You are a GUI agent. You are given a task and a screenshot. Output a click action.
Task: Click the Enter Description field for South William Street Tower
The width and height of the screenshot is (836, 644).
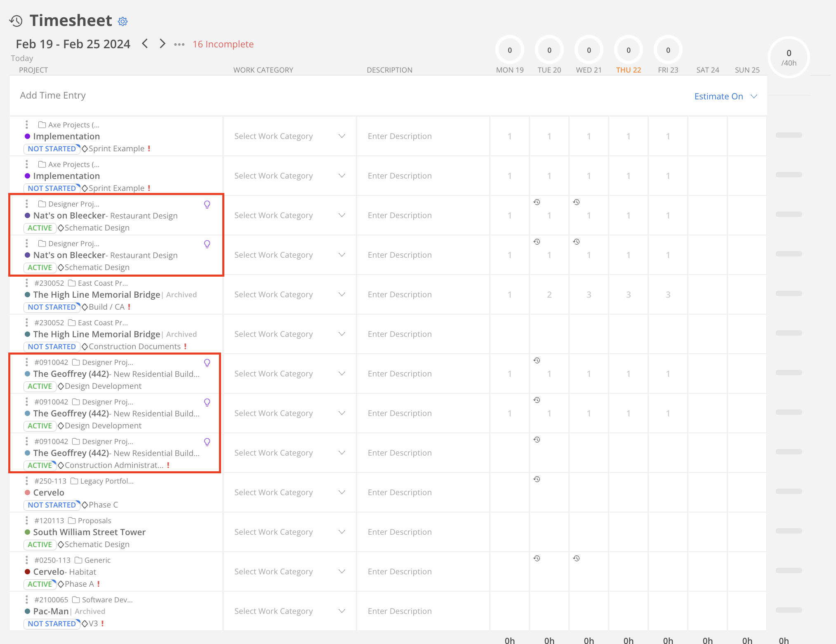pos(422,532)
